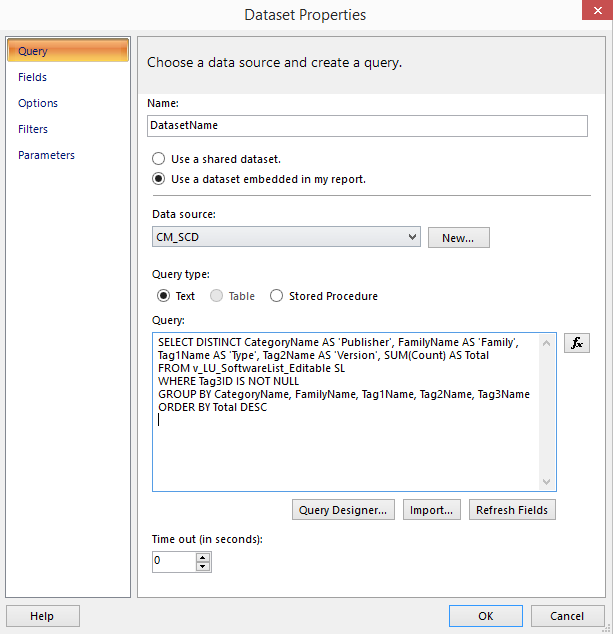
Task: Open the Options page
Action: pos(38,103)
